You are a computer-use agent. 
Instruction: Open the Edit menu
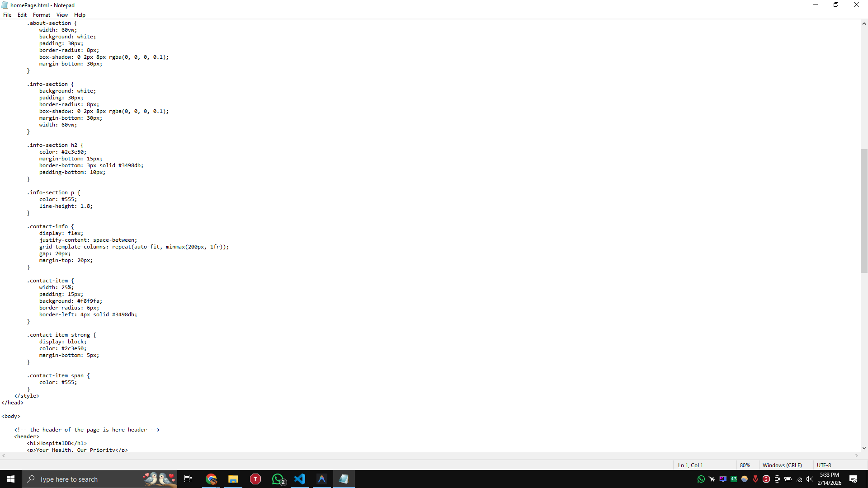pyautogui.click(x=22, y=14)
